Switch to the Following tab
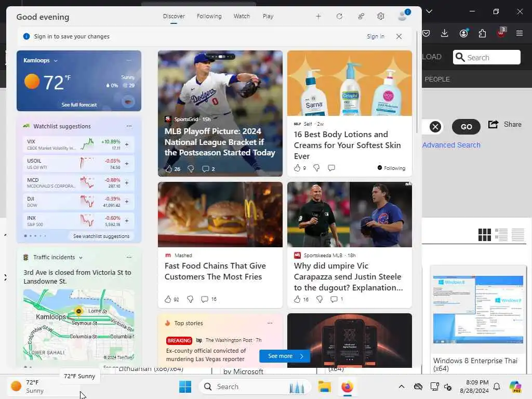Image resolution: width=532 pixels, height=399 pixels. click(x=209, y=16)
